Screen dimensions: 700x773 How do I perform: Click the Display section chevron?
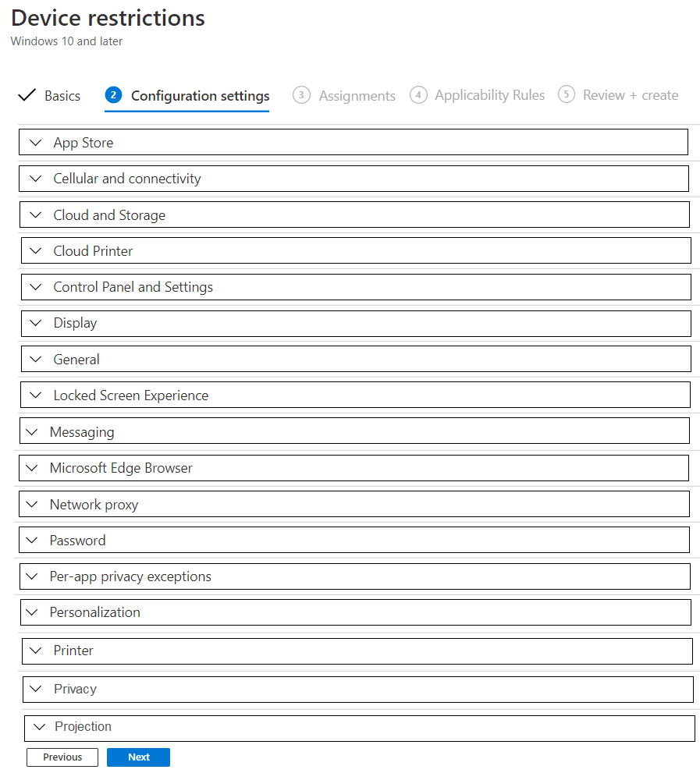(x=35, y=323)
